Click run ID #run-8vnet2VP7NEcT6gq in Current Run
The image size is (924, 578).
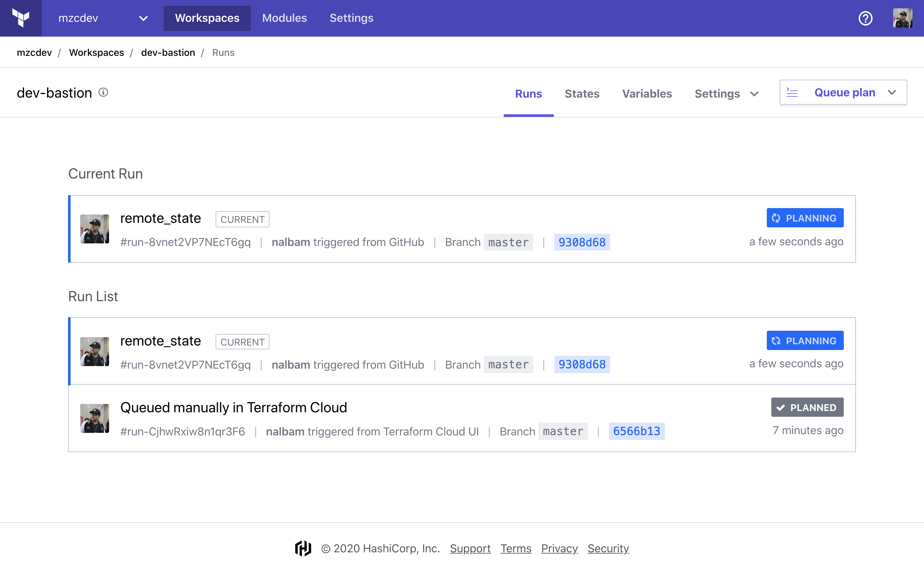point(185,242)
